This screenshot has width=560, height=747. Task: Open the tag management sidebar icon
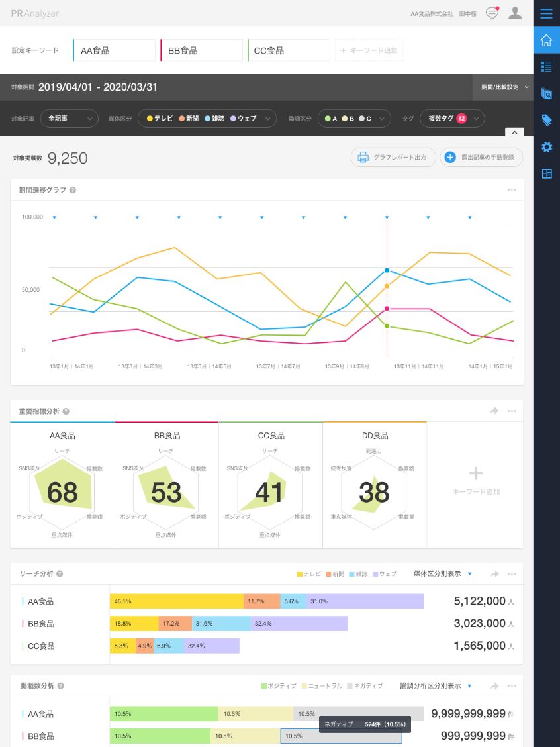(546, 120)
